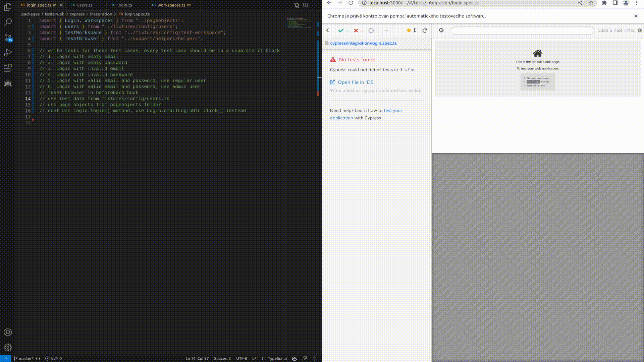
Task: Close the login.spec.ts editor tab
Action: point(61,5)
